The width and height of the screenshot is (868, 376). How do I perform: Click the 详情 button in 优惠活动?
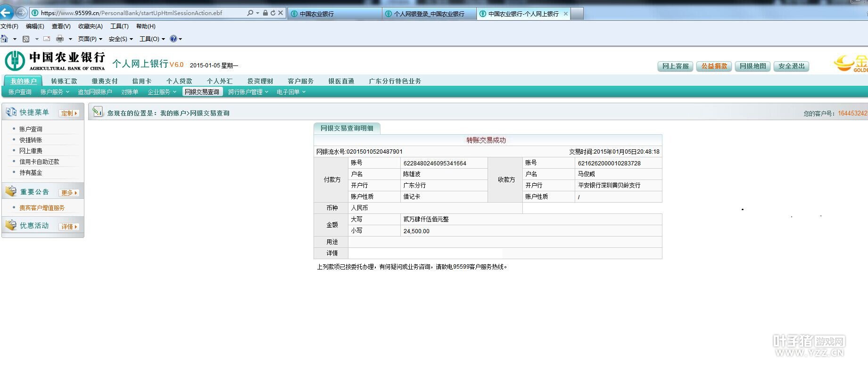click(69, 227)
